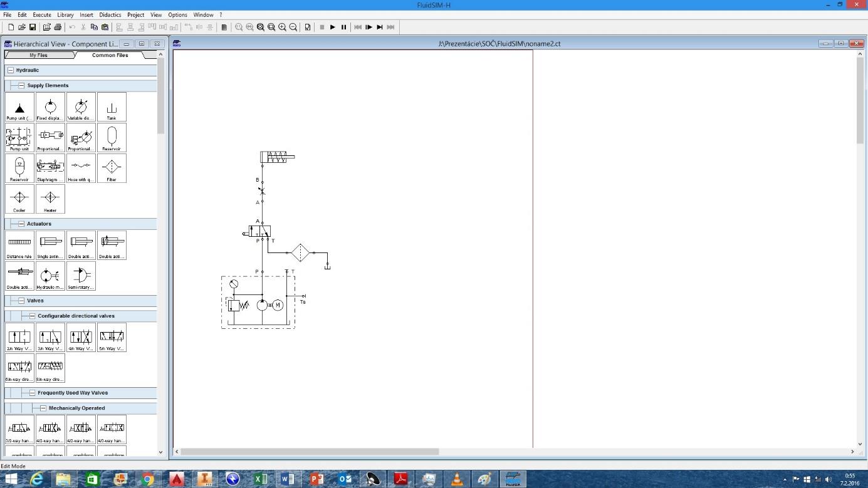Collapse the Valves section

pos(21,301)
